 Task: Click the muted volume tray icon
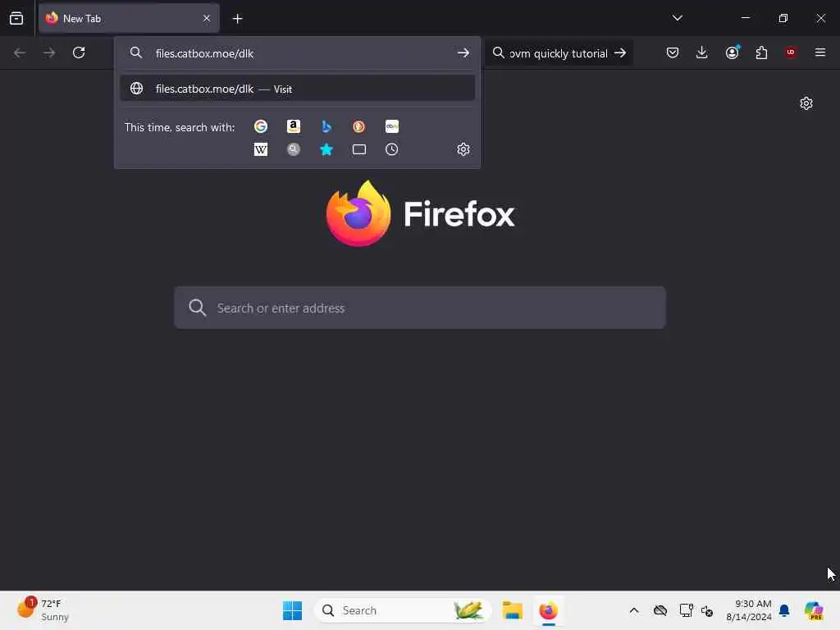coord(707,610)
